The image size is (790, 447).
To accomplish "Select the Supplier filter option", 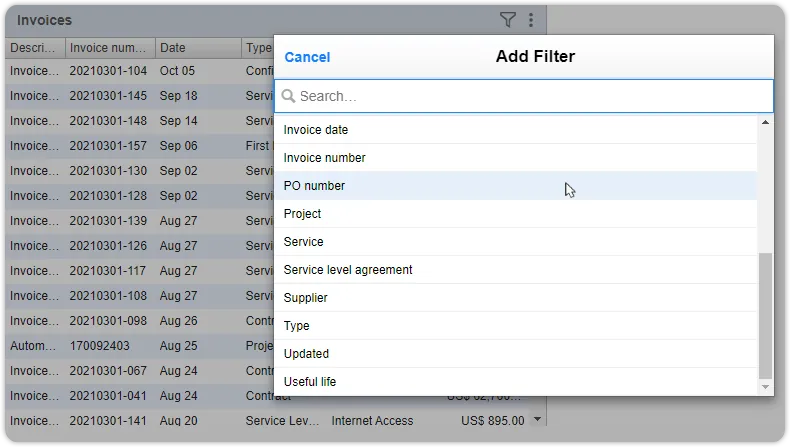I will (515, 298).
